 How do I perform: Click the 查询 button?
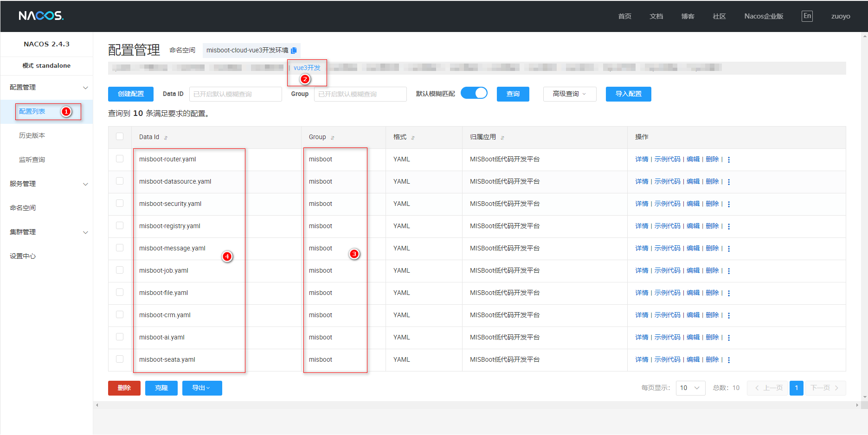tap(513, 94)
